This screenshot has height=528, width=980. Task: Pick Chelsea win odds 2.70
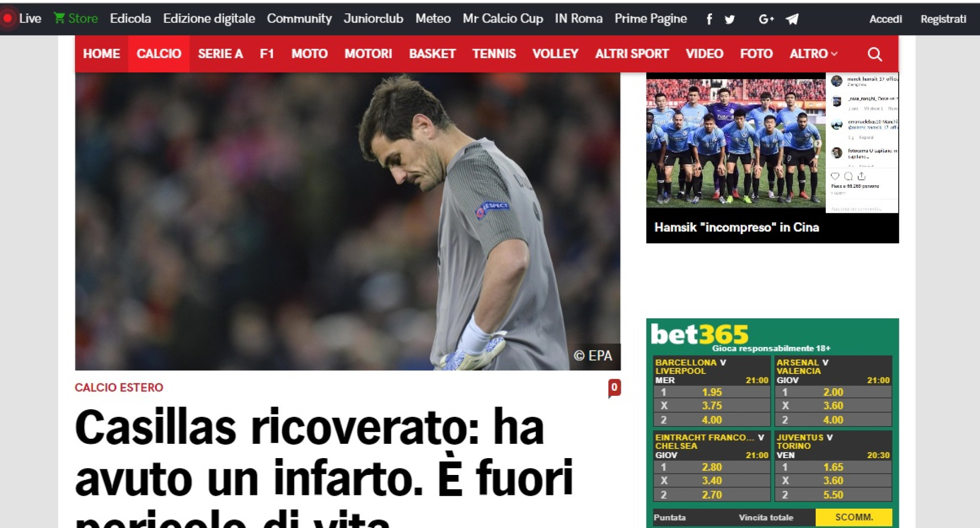point(712,495)
